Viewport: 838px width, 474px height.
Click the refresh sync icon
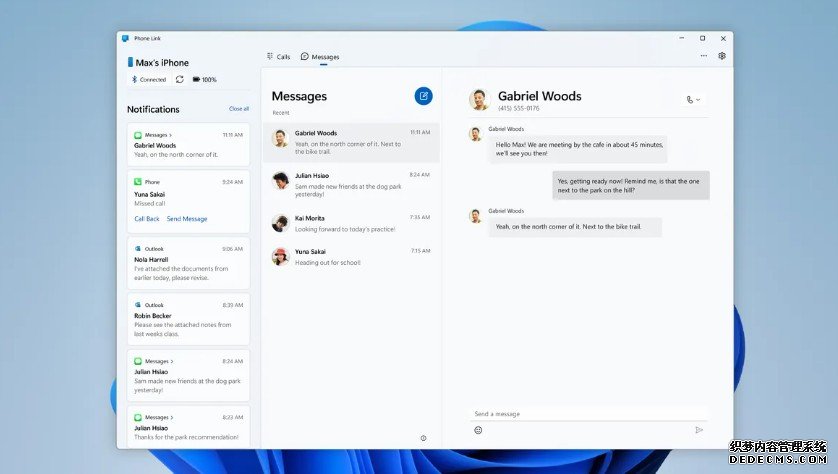pyautogui.click(x=180, y=79)
